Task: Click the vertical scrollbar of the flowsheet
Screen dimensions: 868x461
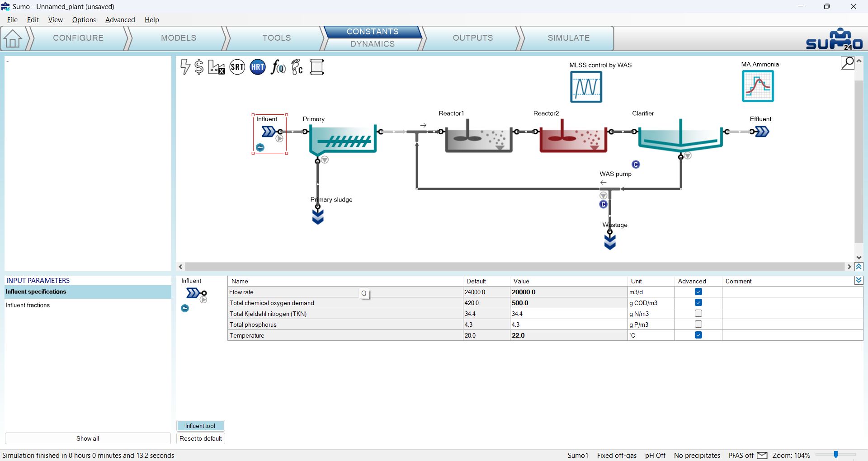Action: [859, 161]
